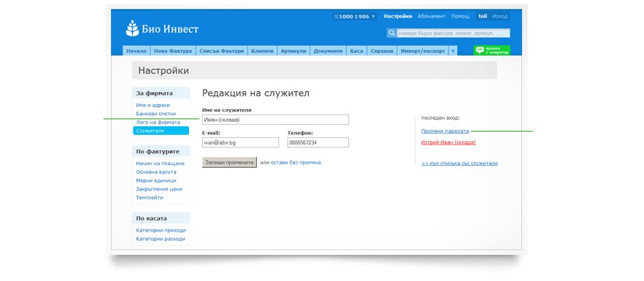The height and width of the screenshot is (281, 644).
Task: Click the Телефон input field
Action: (x=318, y=143)
